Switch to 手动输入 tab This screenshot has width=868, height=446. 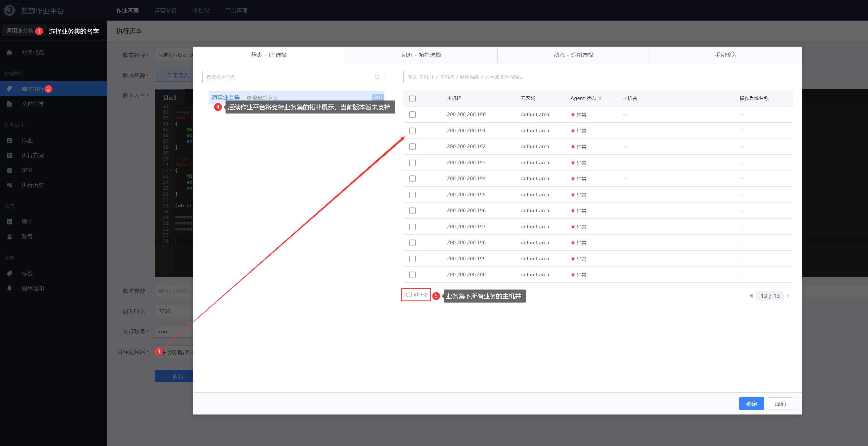pyautogui.click(x=726, y=55)
